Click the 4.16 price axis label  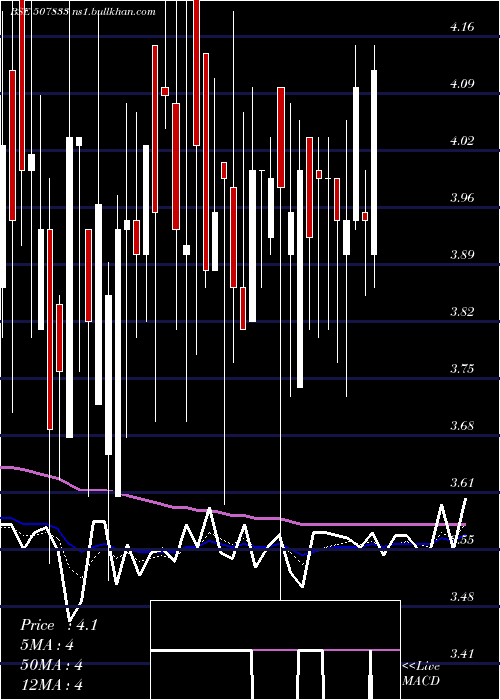tap(462, 27)
